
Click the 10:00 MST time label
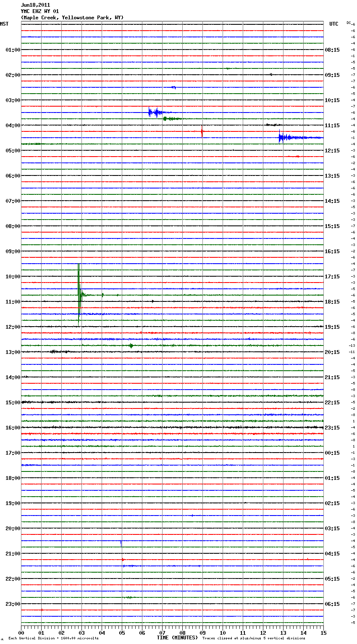13,277
